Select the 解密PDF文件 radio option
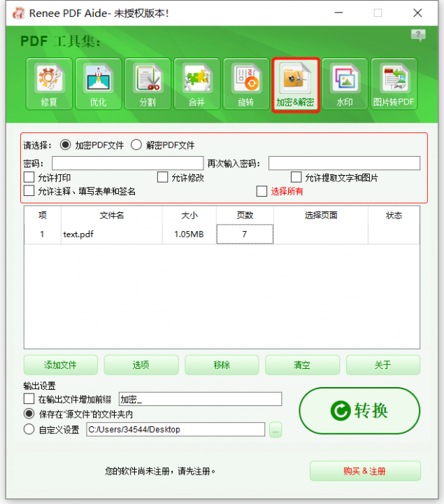Screen dimensions: 444x504 136,145
